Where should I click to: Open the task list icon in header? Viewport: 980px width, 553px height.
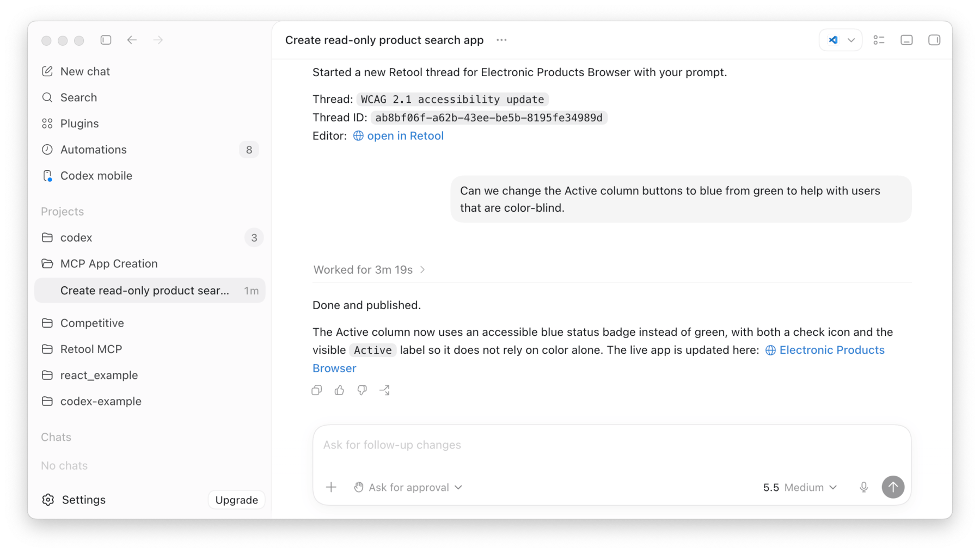(879, 40)
